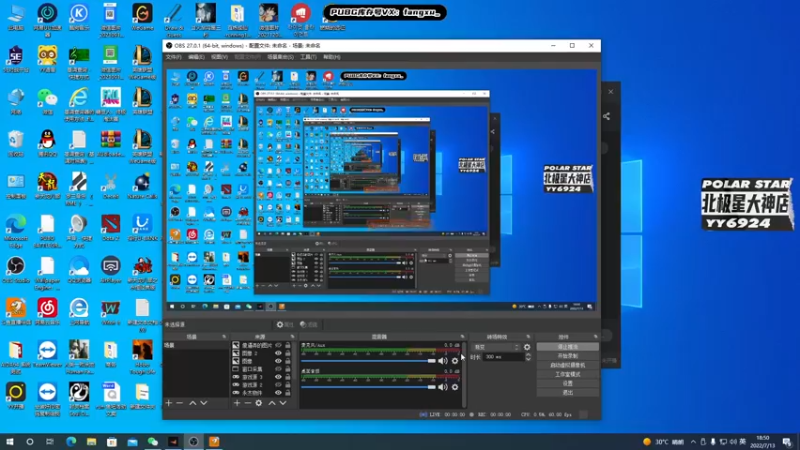This screenshot has width=800, height=450.
Task: Open source properties gear below source list
Action: tap(259, 403)
